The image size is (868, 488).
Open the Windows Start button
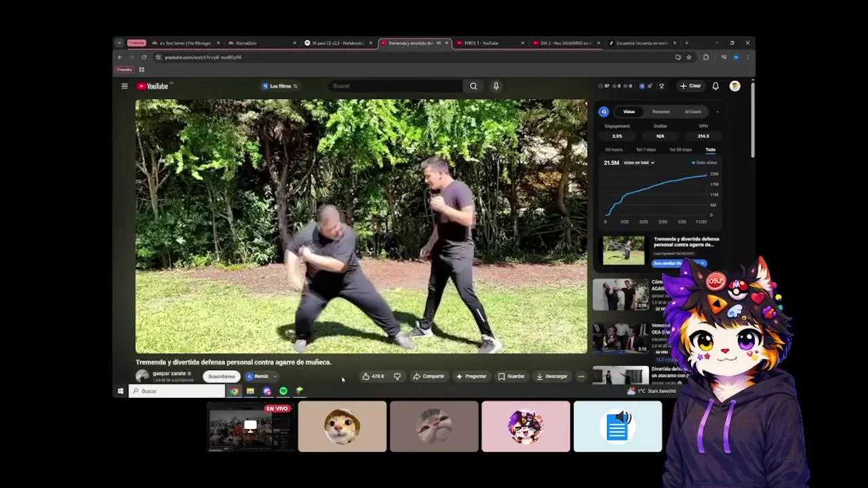[x=121, y=391]
